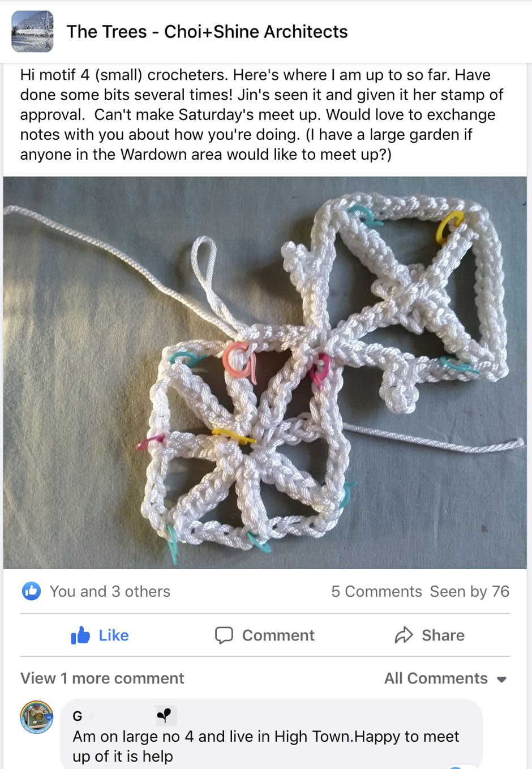This screenshot has width=532, height=769.
Task: Toggle Like on this post
Action: (x=100, y=635)
